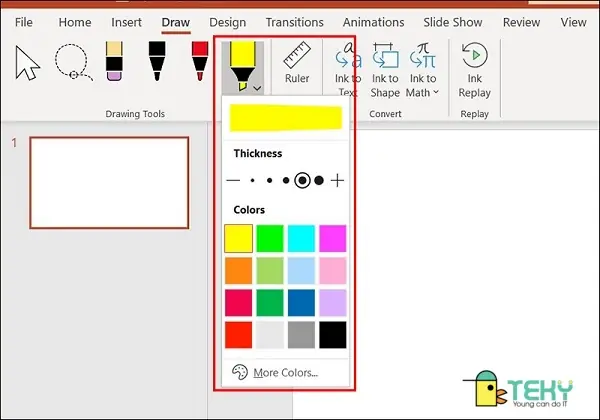Switch to the Animations tab
The width and height of the screenshot is (600, 420).
coord(373,22)
